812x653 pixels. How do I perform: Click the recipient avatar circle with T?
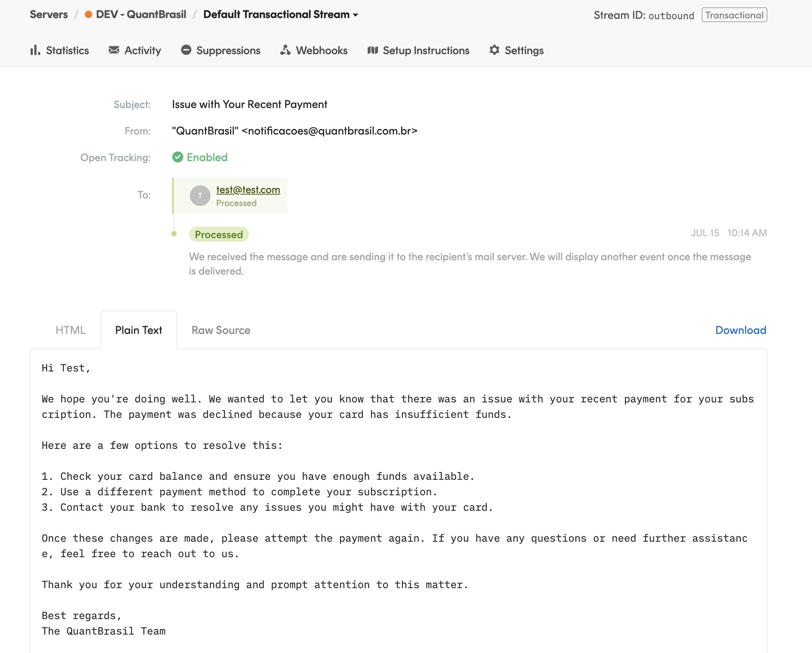(200, 196)
